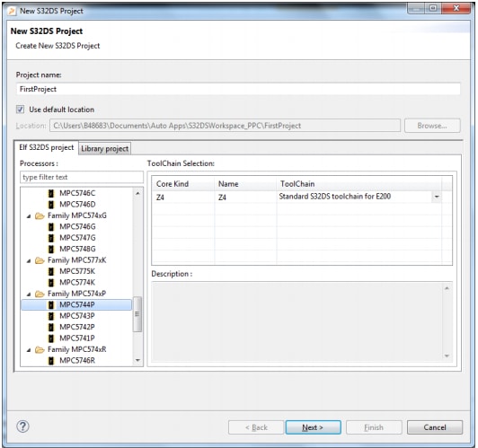Image resolution: width=478 pixels, height=448 pixels.
Task: Click the Description box scroll up arrow
Action: coord(447,288)
